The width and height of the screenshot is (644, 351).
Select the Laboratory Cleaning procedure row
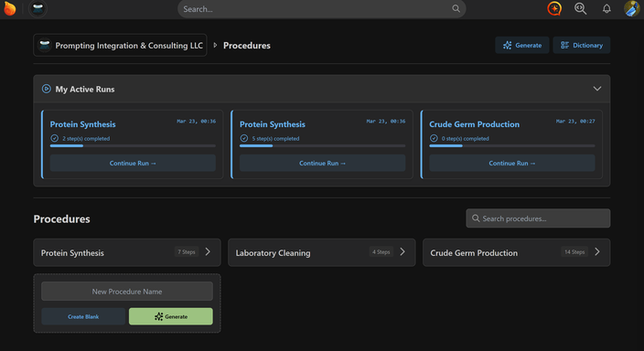click(322, 252)
